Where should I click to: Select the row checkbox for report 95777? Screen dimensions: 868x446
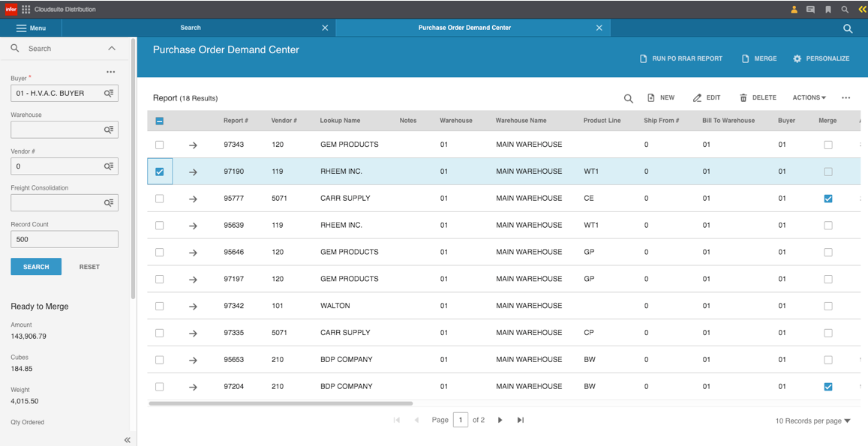159,199
